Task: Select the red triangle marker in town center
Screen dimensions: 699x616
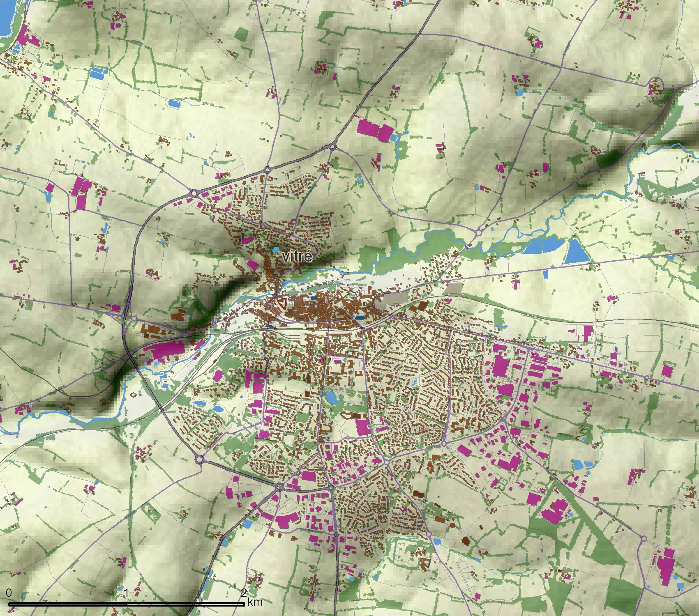Action: pyautogui.click(x=282, y=303)
